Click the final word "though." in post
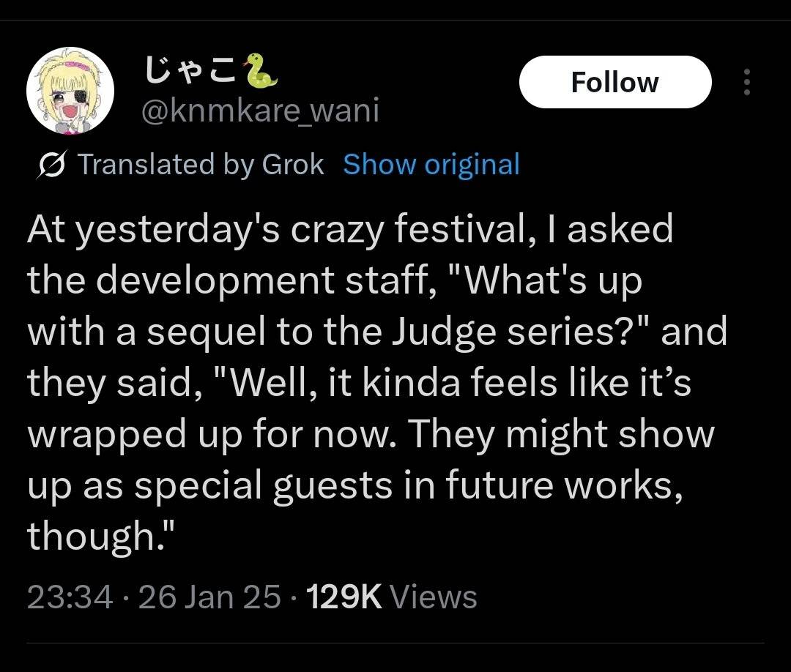 (x=101, y=535)
